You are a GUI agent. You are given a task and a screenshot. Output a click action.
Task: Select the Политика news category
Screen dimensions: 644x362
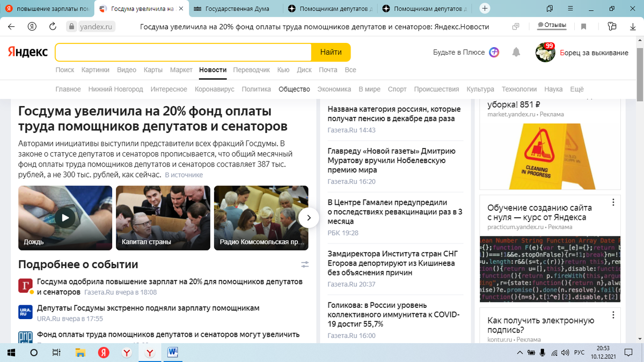coord(257,89)
